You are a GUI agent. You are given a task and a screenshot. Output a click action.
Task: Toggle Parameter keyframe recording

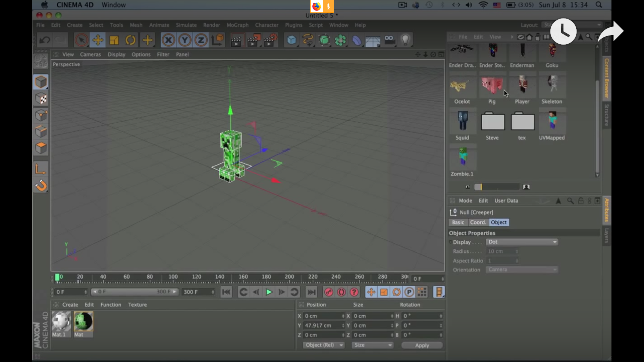pyautogui.click(x=409, y=292)
